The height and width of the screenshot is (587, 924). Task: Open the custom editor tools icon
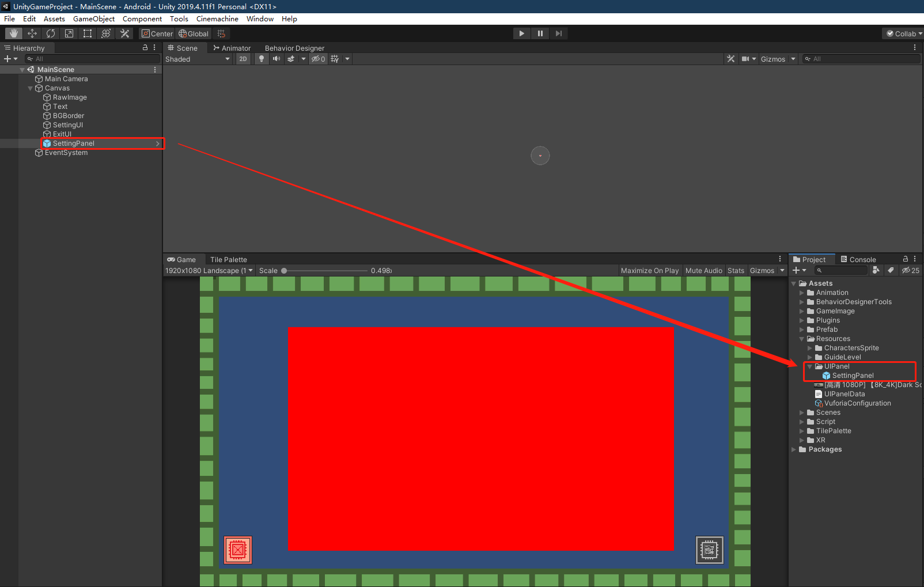(124, 33)
